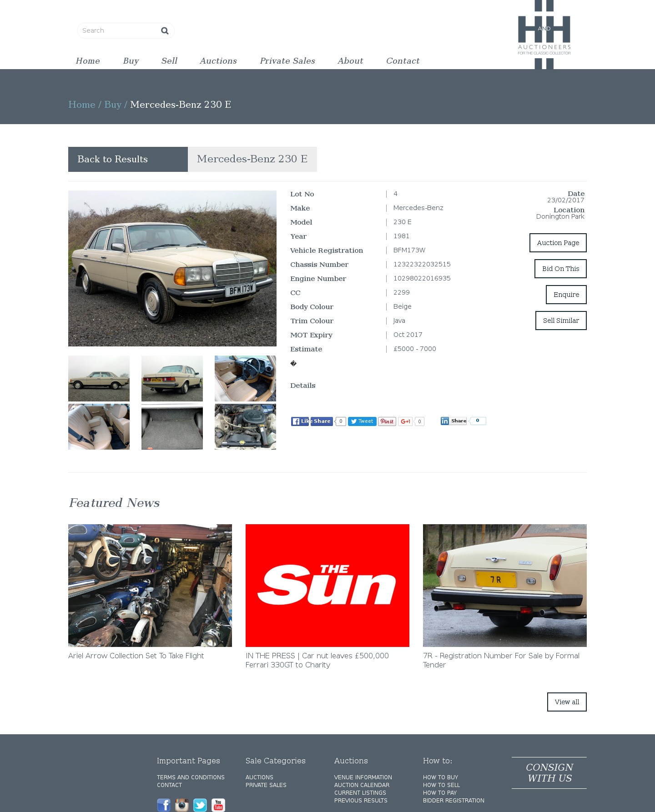Click the Google +1 button
This screenshot has height=812, width=655.
tap(405, 421)
